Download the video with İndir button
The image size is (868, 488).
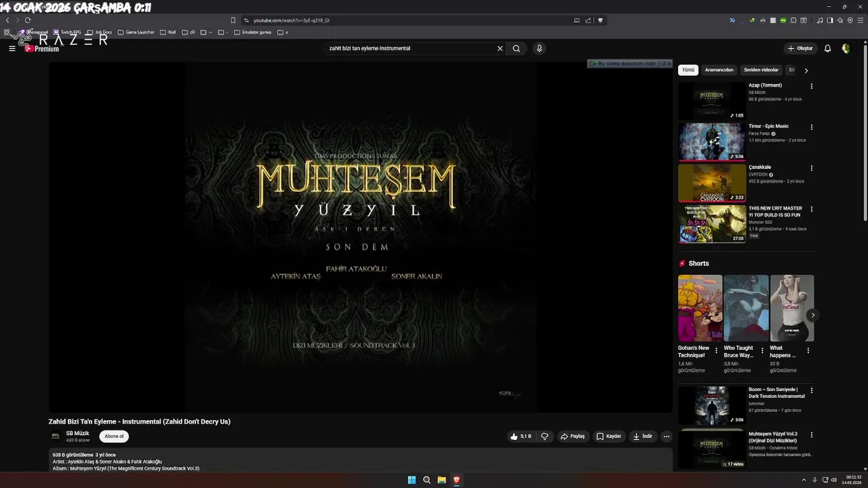point(643,436)
